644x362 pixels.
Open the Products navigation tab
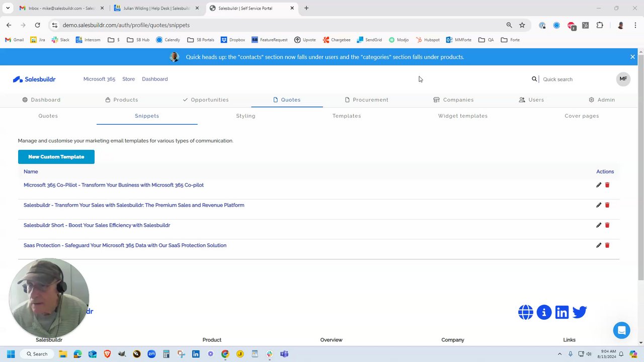[122, 100]
